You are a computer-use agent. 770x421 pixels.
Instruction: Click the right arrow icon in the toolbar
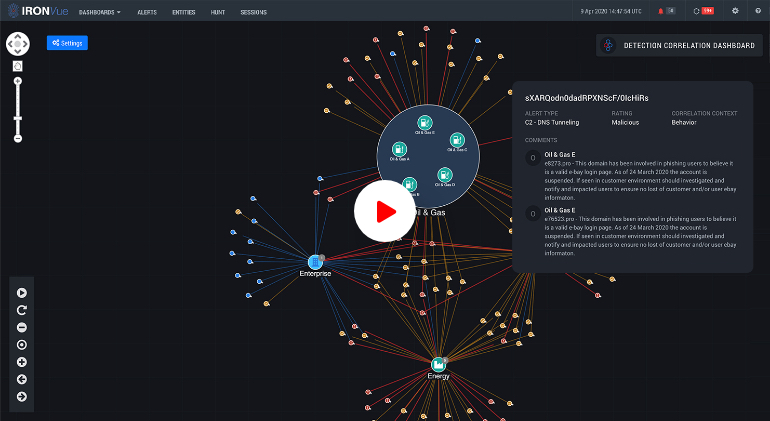22,396
